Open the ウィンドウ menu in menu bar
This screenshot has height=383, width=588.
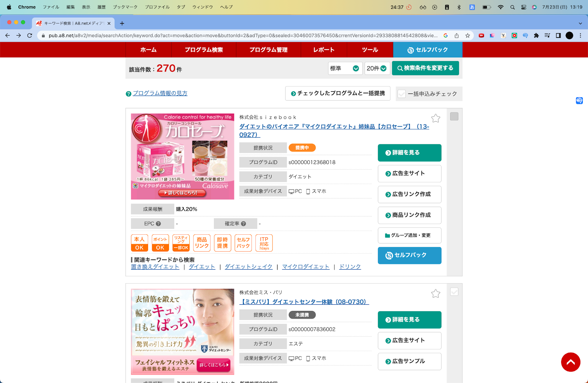point(202,7)
